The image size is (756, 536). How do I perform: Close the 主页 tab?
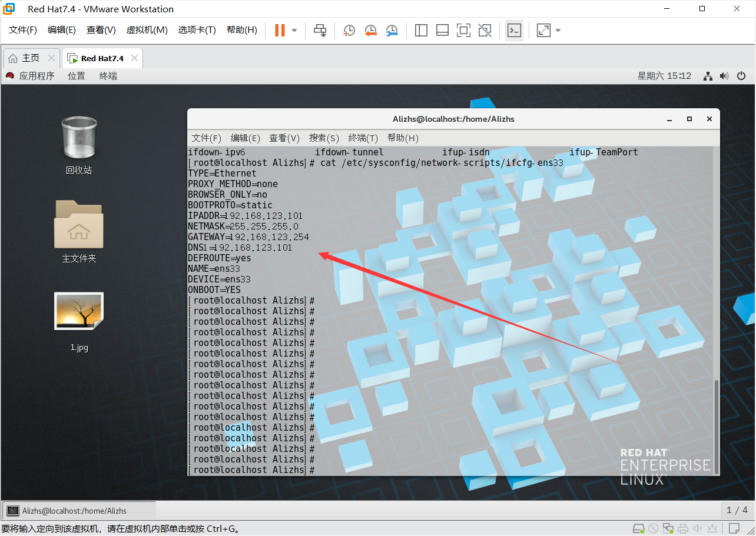pos(51,58)
